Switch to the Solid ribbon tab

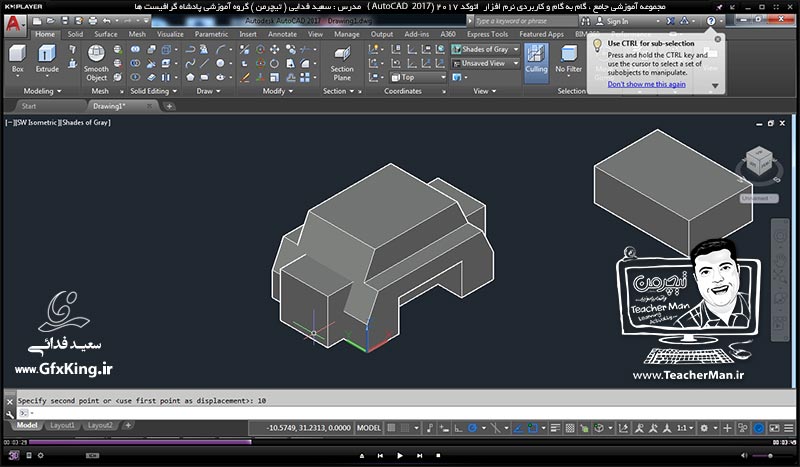tap(75, 34)
